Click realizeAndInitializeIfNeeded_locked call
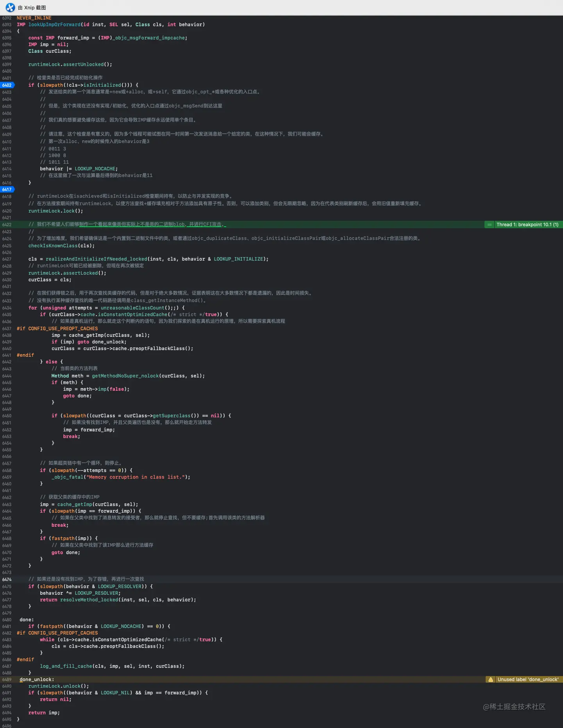 (97, 259)
